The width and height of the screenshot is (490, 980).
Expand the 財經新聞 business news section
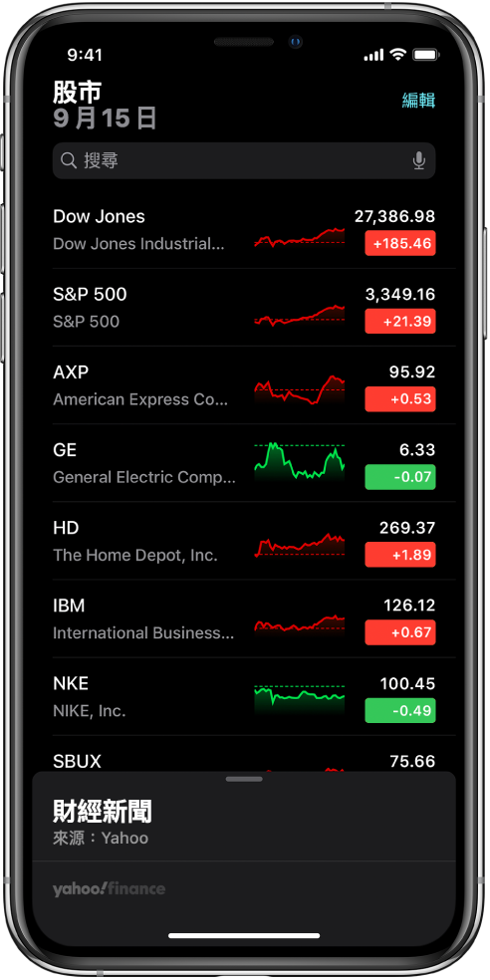coord(103,812)
